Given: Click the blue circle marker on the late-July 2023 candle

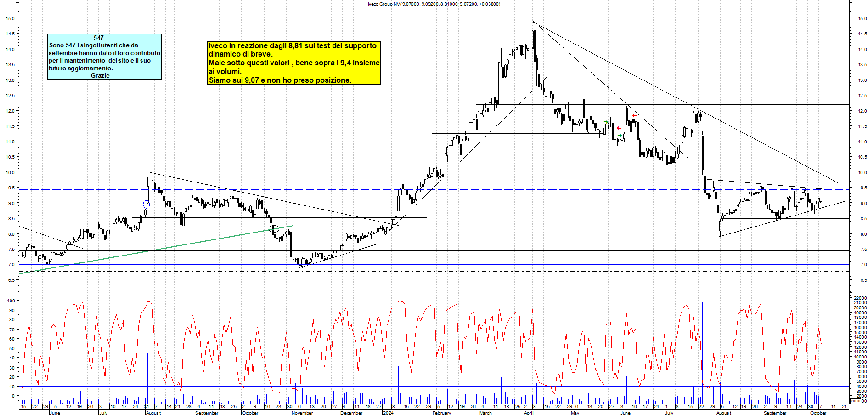Looking at the screenshot, I should (x=146, y=204).
